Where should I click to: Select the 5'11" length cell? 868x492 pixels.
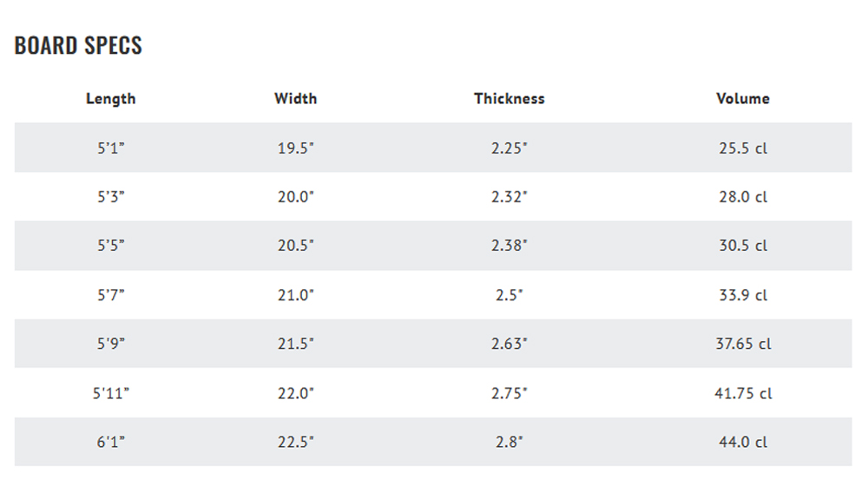coord(111,393)
